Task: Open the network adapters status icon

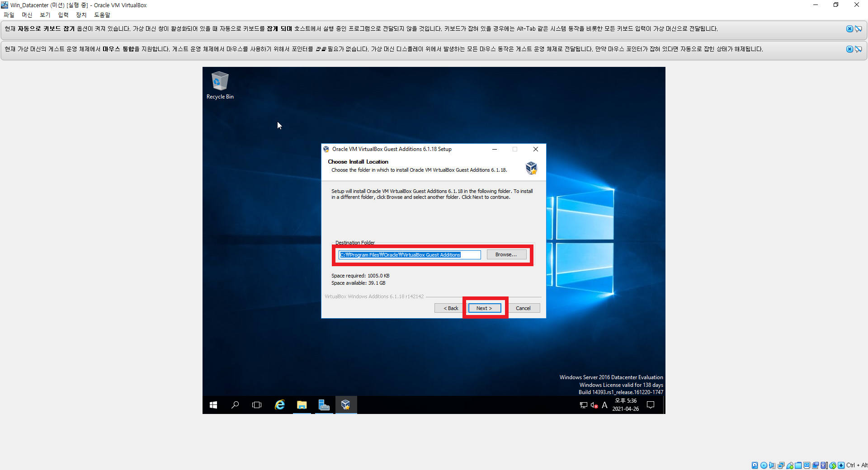Action: (781, 465)
